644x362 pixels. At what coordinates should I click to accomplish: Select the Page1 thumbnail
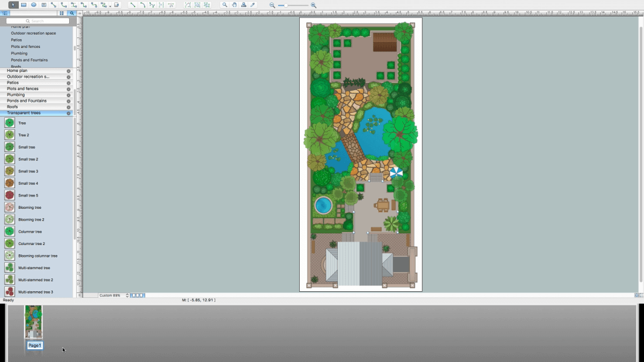click(33, 322)
